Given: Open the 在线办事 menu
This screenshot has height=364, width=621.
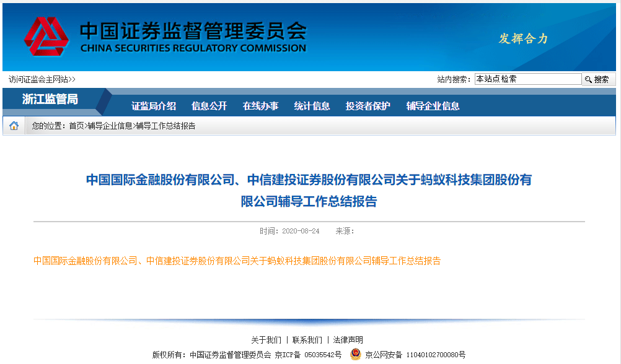Looking at the screenshot, I should (260, 106).
